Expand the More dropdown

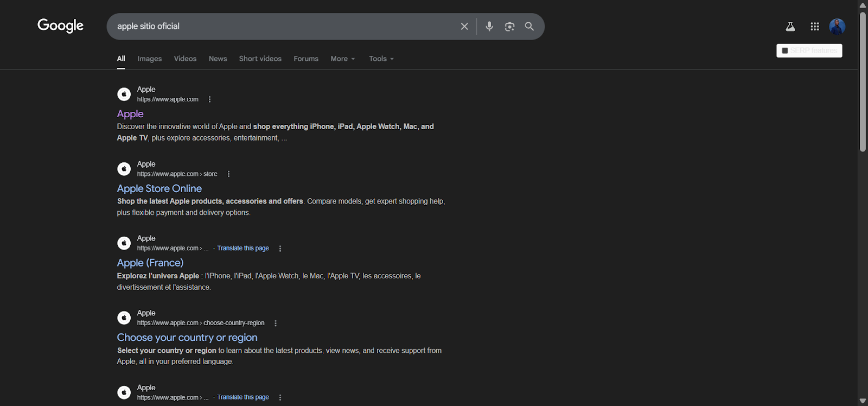point(343,59)
